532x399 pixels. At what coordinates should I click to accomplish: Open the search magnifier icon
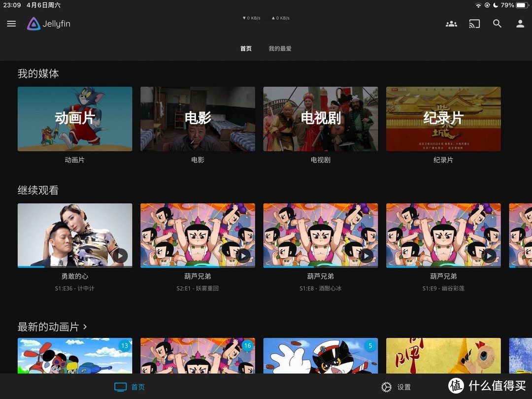(497, 24)
